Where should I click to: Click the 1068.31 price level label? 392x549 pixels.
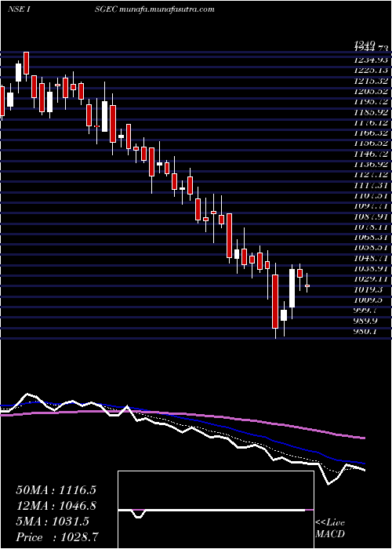[371, 238]
